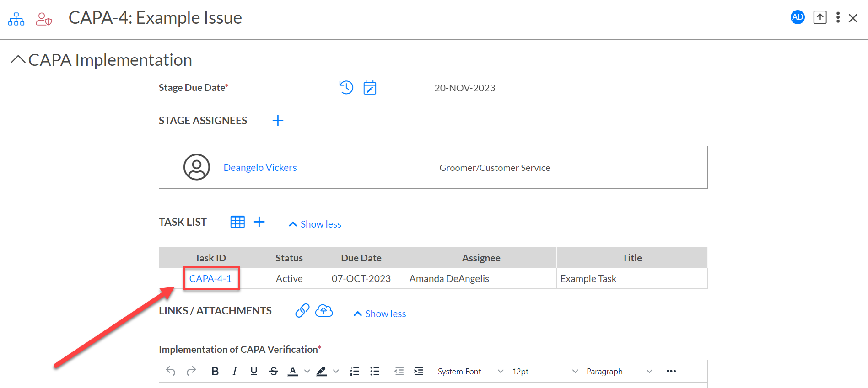Select the Active status cell
Image resolution: width=868 pixels, height=388 pixels.
click(289, 279)
